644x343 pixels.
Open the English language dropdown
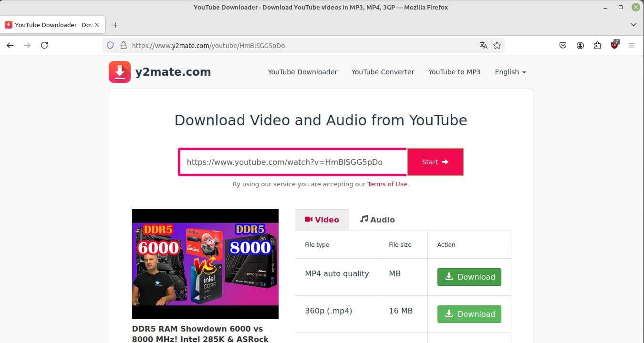coord(509,72)
